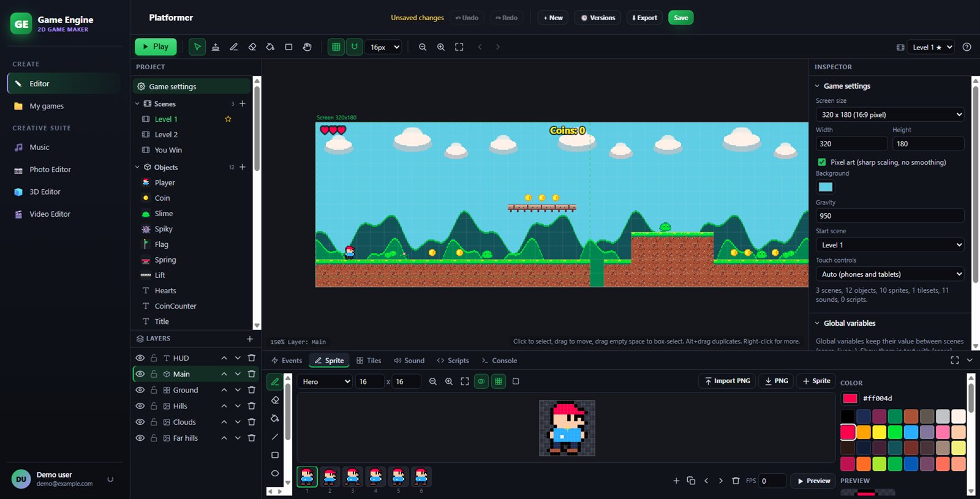Select the eraser tool in the scene toolbar
Viewport: 980px width, 499px height.
tap(252, 47)
